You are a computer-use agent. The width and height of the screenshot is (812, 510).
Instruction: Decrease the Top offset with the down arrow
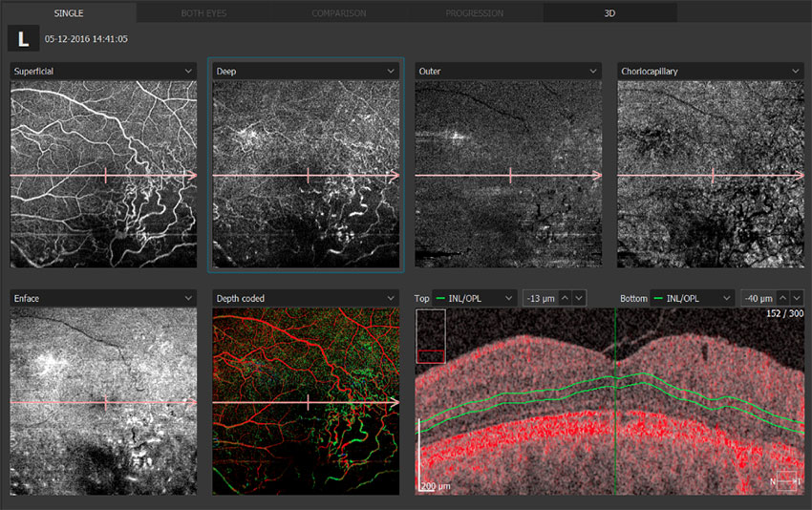tap(579, 298)
